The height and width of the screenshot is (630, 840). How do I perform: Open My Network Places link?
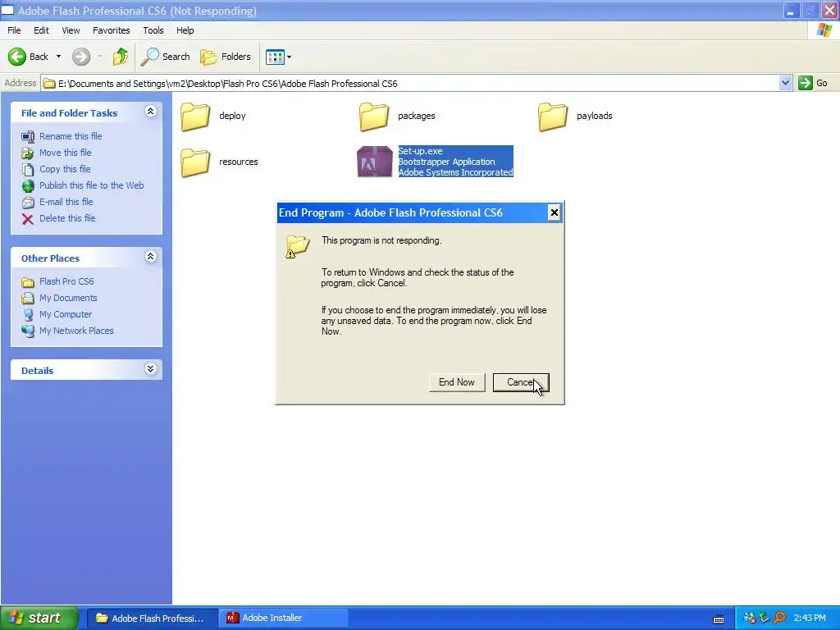pos(76,331)
